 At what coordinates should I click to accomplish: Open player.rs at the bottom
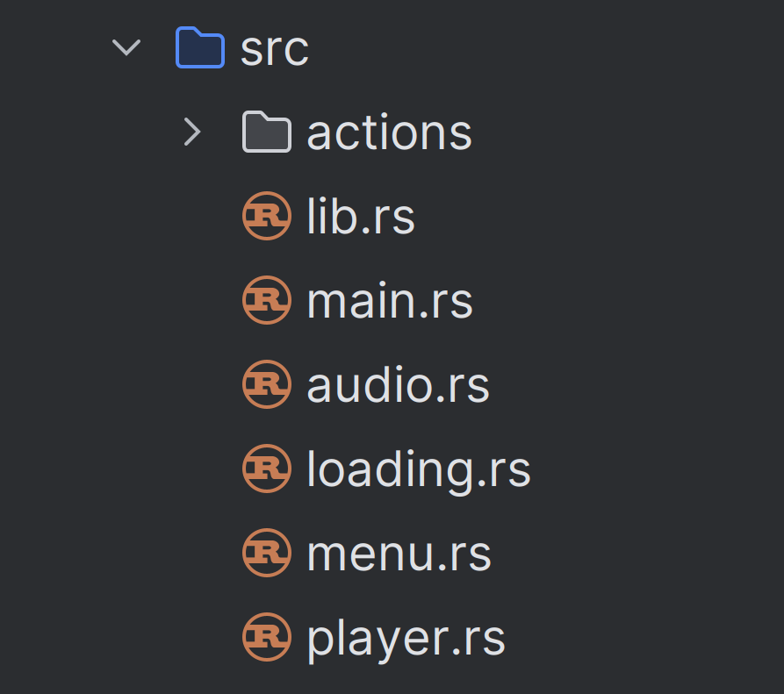click(406, 638)
